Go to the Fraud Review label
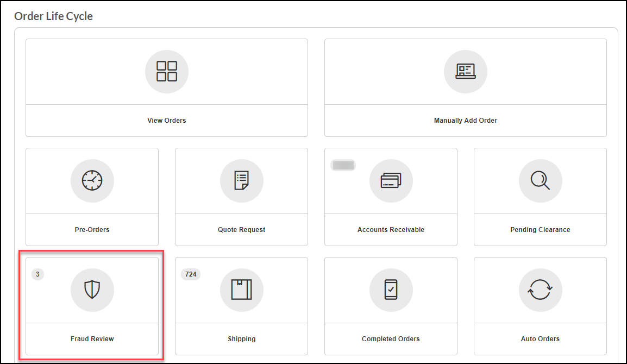The width and height of the screenshot is (627, 364). pos(92,339)
